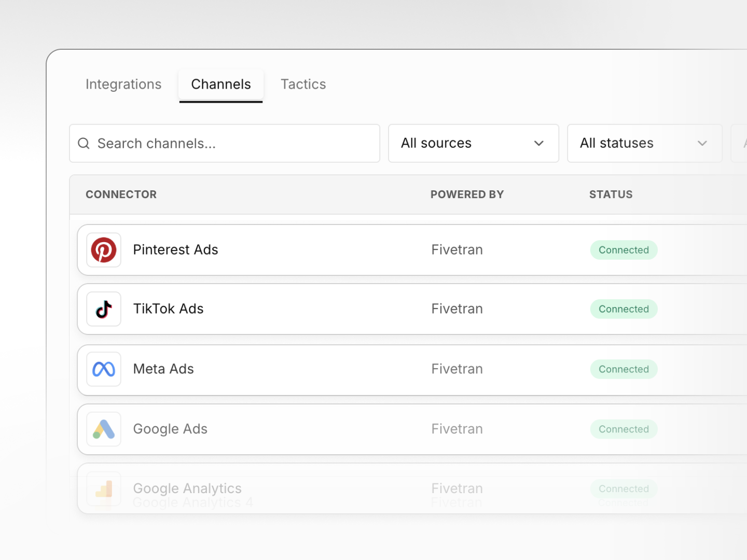Click the Connected badge for Google Ads
The height and width of the screenshot is (560, 747).
pos(624,429)
